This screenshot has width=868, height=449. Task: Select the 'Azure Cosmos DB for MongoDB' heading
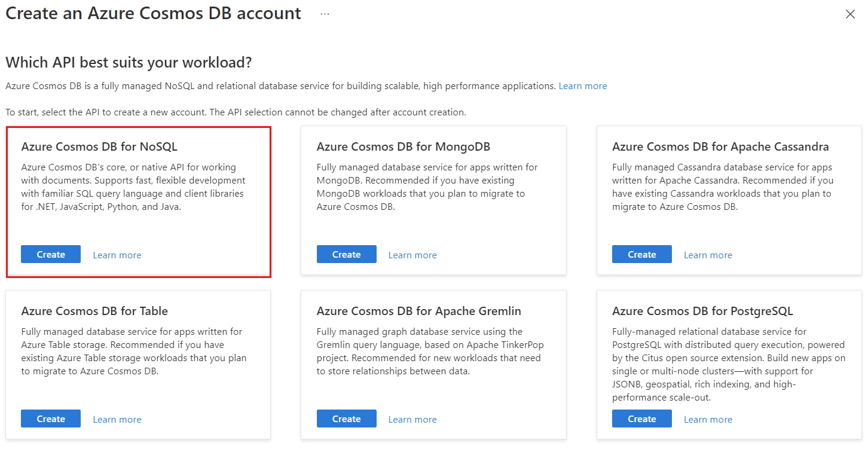(404, 146)
